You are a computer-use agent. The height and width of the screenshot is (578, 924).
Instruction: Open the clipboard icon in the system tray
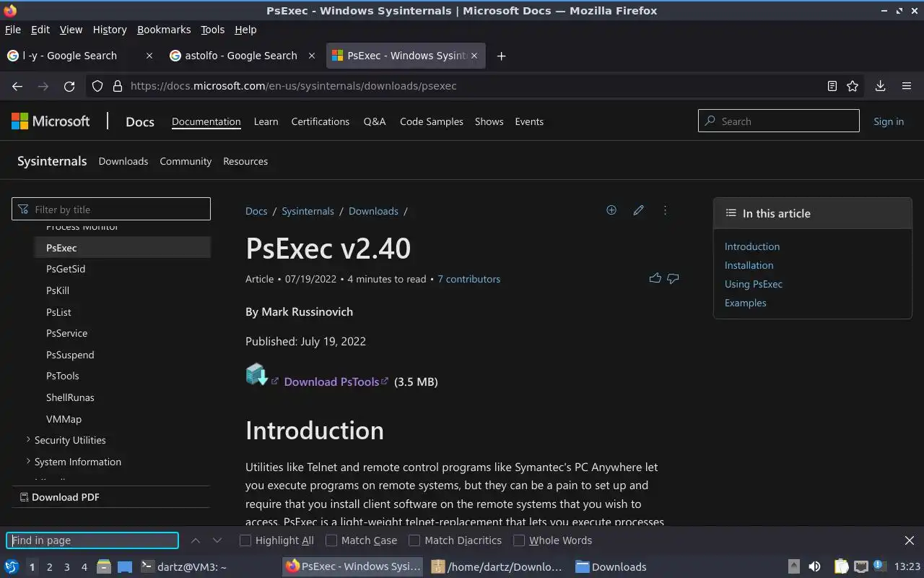coord(841,566)
